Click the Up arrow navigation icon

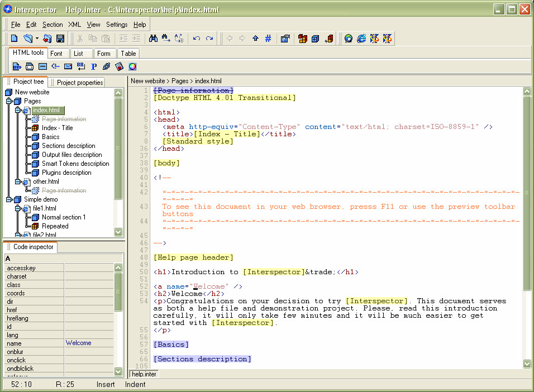(x=255, y=39)
